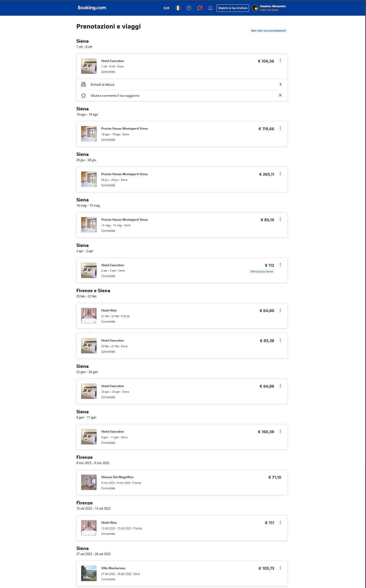Open three-dot menu for 18 ago Precise House booking
The image size is (366, 588).
[x=280, y=128]
